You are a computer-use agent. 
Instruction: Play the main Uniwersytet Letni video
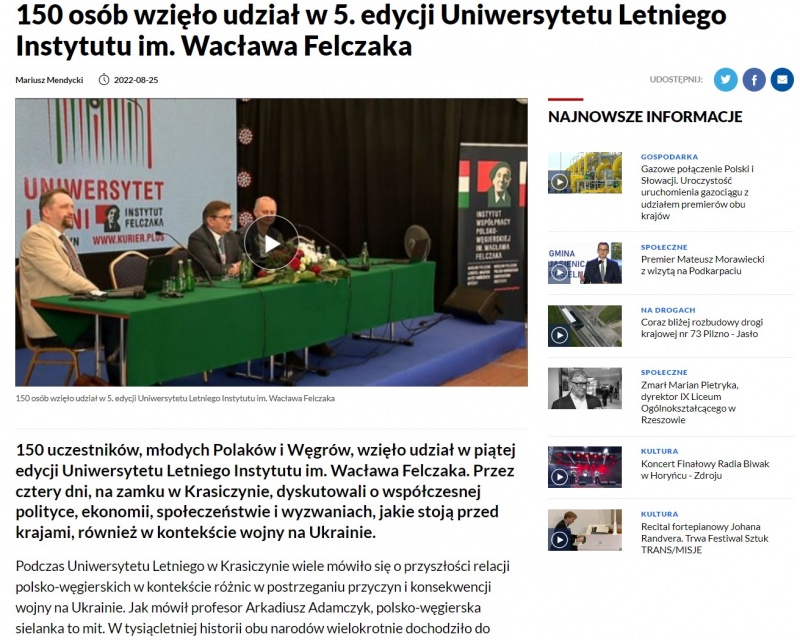[x=271, y=243]
